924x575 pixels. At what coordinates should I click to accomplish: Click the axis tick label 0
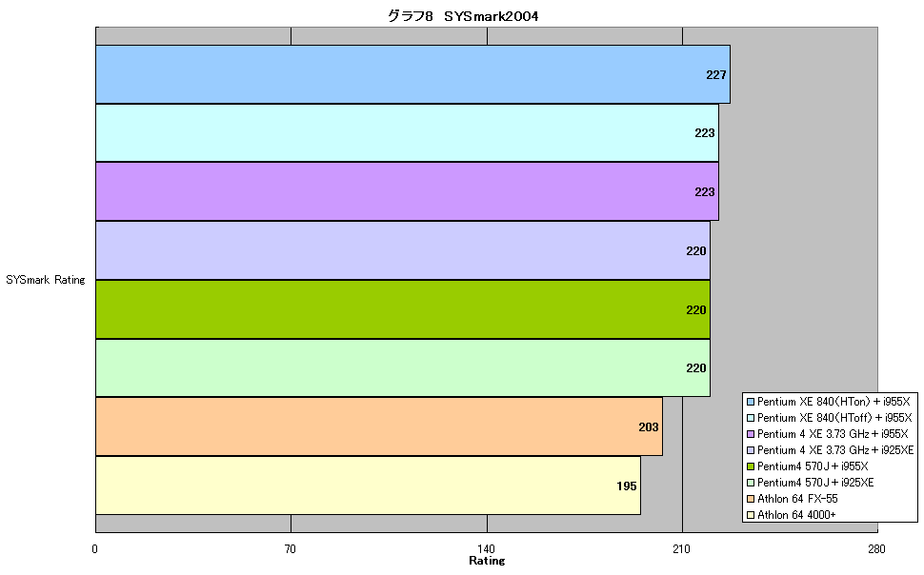tap(95, 549)
